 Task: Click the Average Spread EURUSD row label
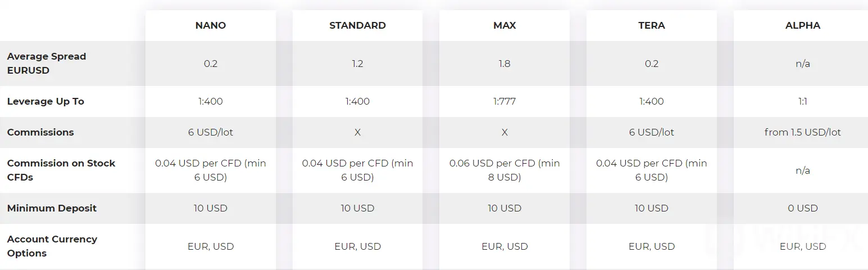(47, 64)
